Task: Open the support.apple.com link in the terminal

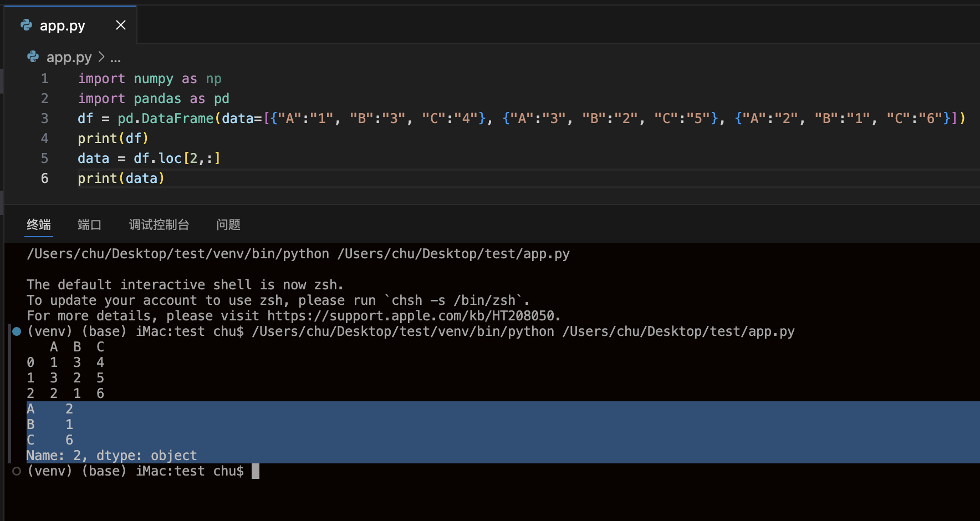Action: (x=411, y=316)
